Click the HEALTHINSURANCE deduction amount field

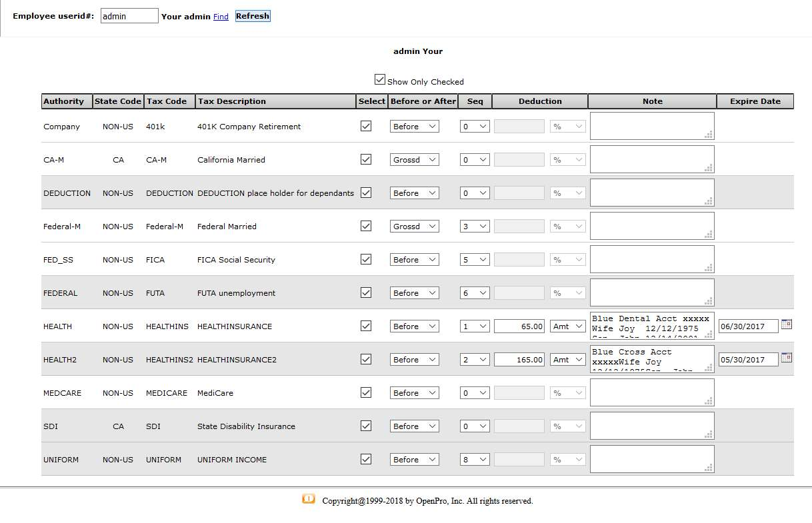pos(519,326)
